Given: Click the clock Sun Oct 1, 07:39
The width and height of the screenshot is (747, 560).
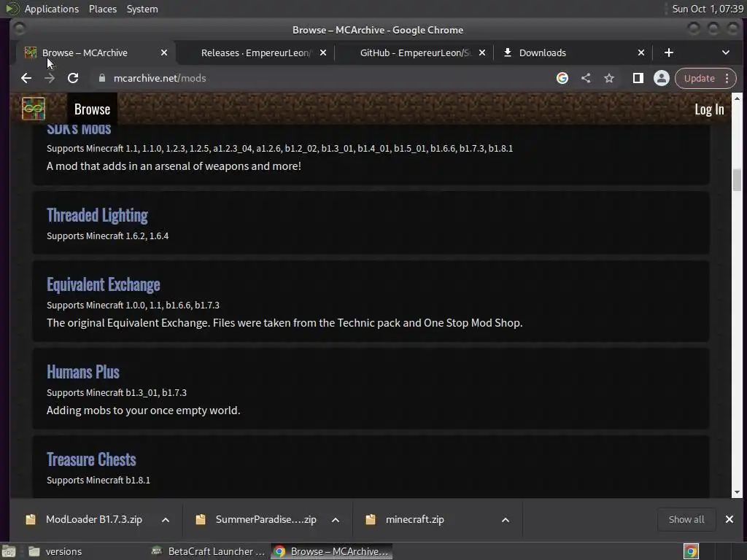Looking at the screenshot, I should (708, 9).
